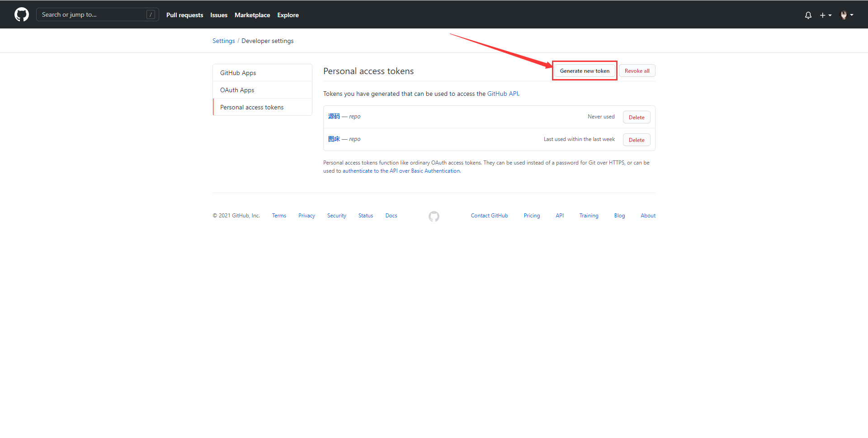Open the Training footer link
The width and height of the screenshot is (868, 438).
pyautogui.click(x=589, y=216)
